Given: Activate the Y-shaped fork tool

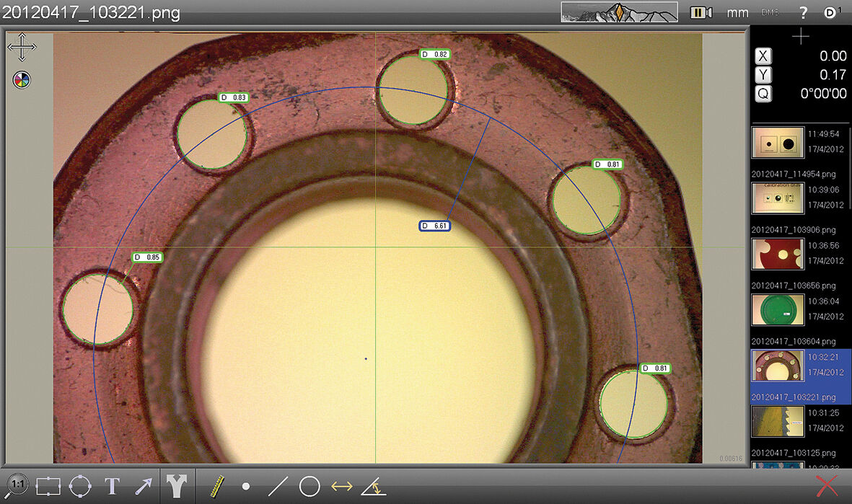Looking at the screenshot, I should tap(177, 485).
